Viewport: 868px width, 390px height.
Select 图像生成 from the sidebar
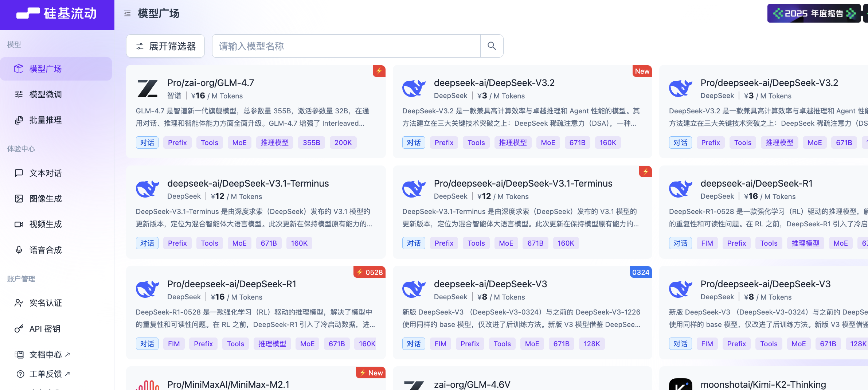pyautogui.click(x=46, y=199)
